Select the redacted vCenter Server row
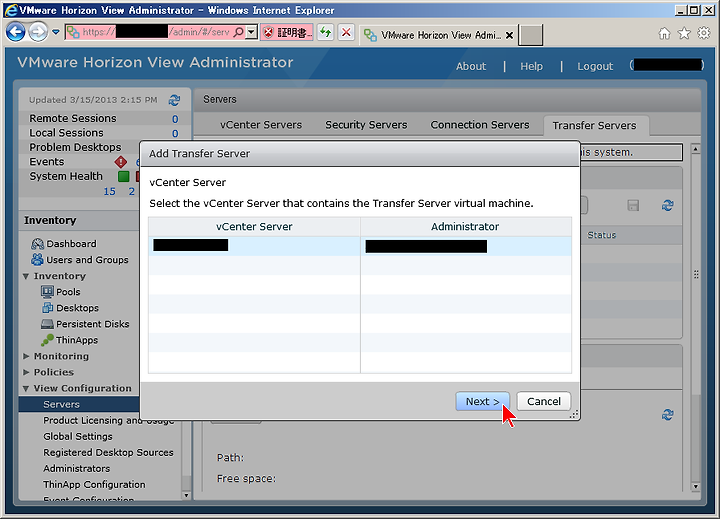The image size is (720, 519). point(360,246)
